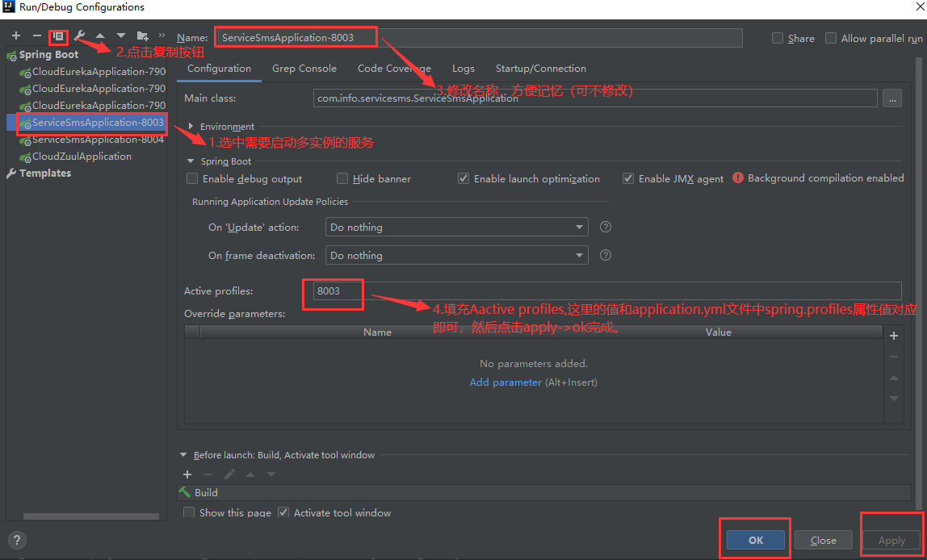
Task: Add override parameter with plus icon
Action: [x=894, y=336]
